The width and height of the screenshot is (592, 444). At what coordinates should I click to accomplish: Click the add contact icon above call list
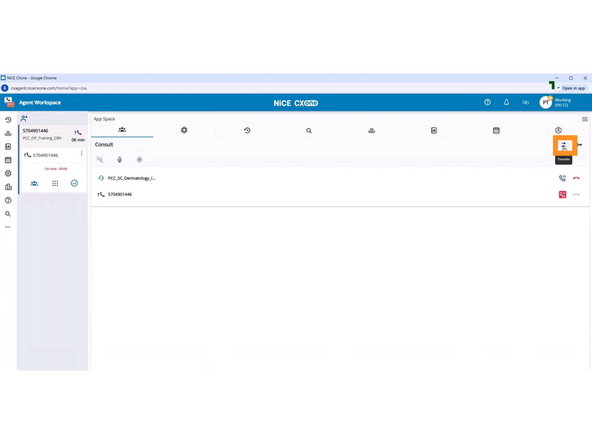[24, 118]
